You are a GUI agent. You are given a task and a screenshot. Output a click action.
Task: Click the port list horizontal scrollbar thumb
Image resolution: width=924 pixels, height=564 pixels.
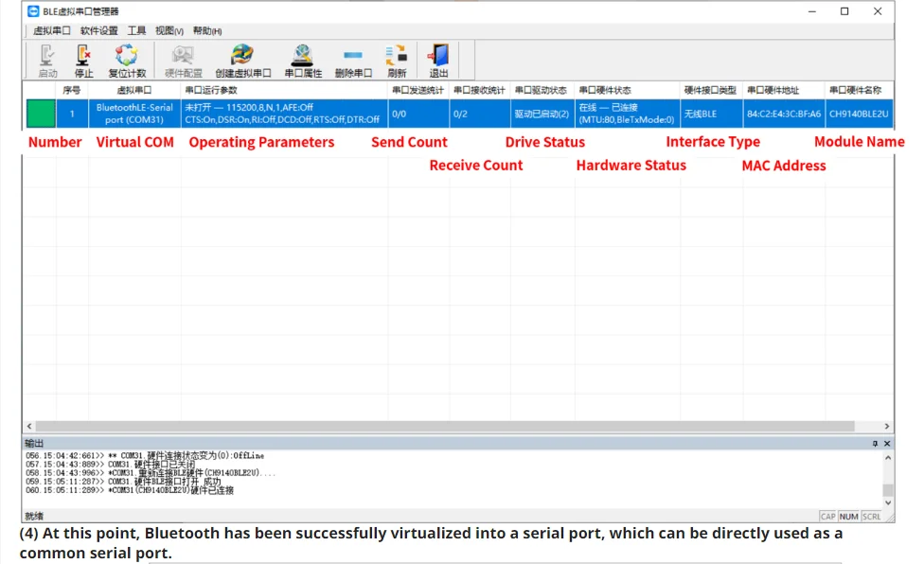(x=445, y=426)
